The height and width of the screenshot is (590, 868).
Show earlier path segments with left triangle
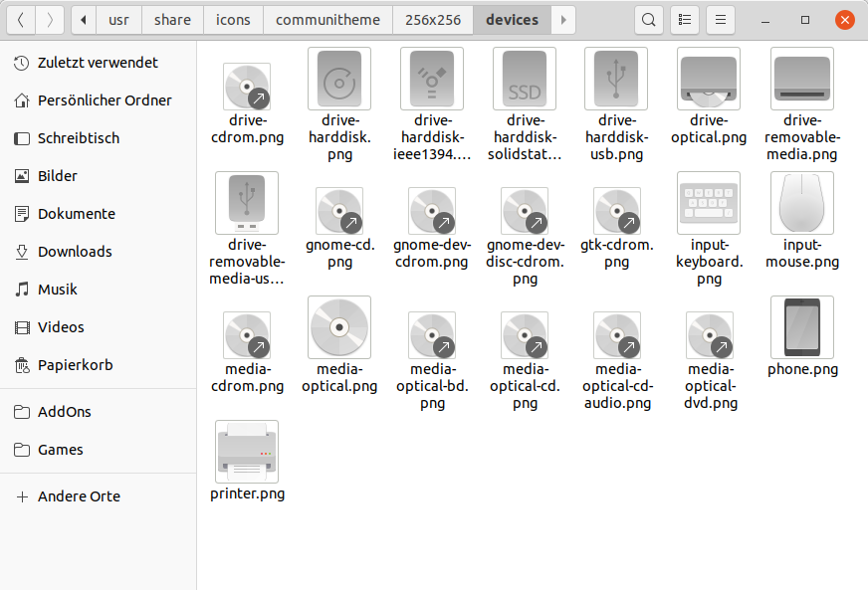pyautogui.click(x=84, y=20)
